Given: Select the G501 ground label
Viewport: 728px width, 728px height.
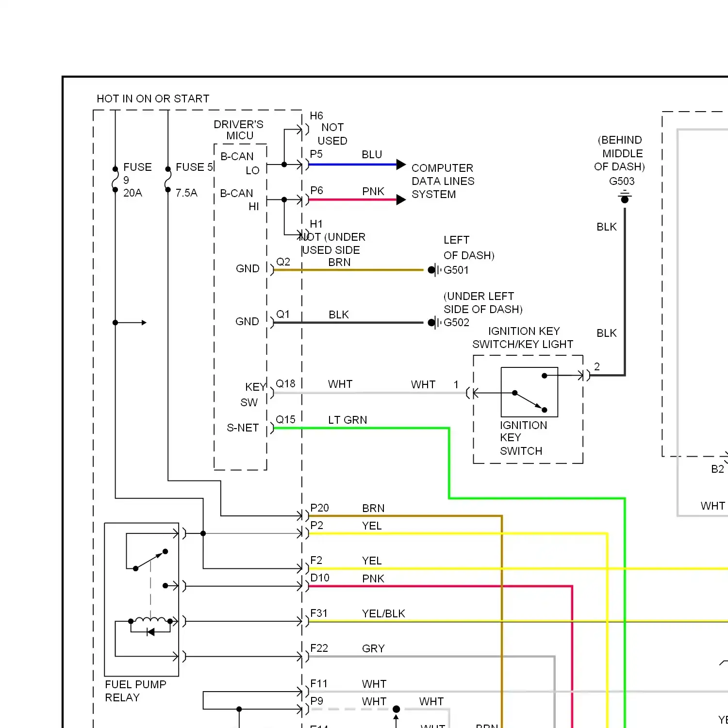Looking at the screenshot, I should [x=456, y=270].
